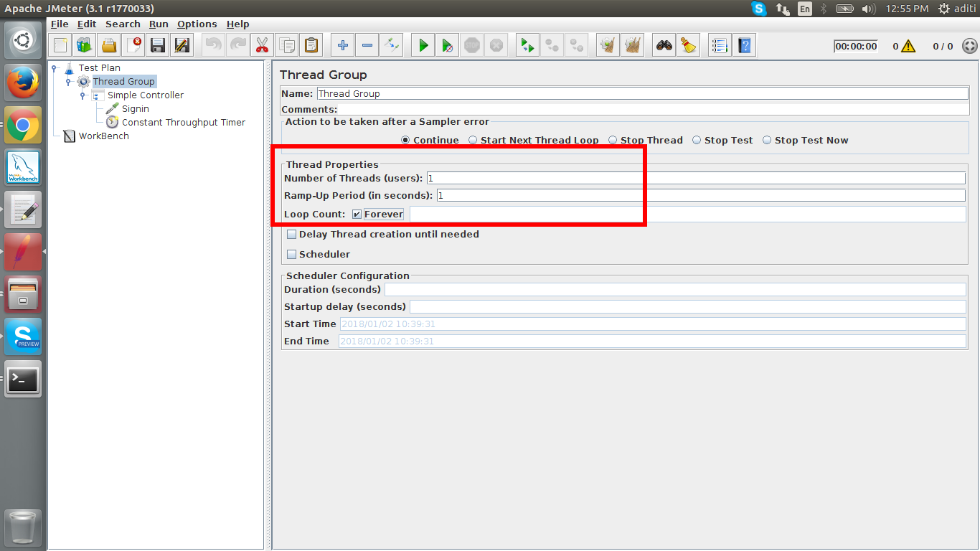
Task: Open the File menu
Action: 60,24
